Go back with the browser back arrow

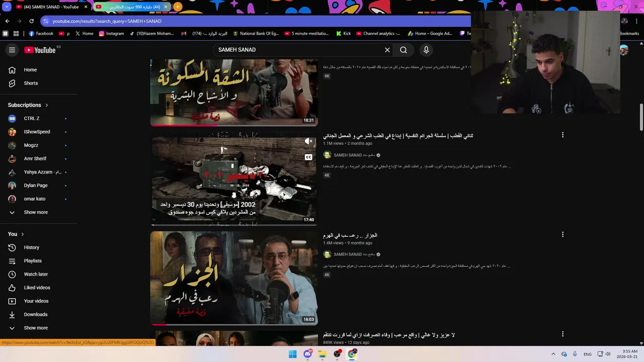click(8, 21)
